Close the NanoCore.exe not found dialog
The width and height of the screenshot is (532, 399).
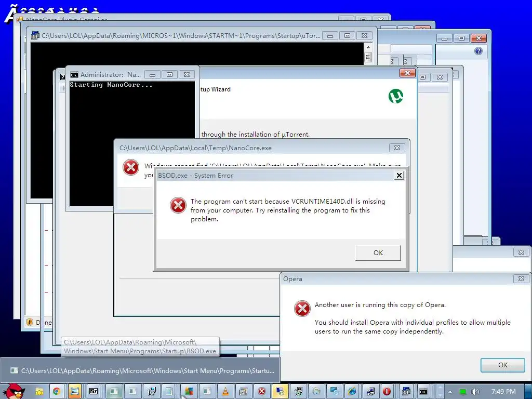point(397,148)
